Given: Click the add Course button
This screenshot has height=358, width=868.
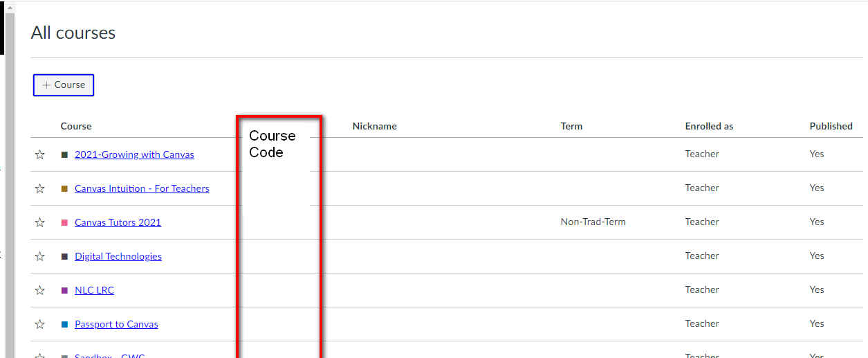Looking at the screenshot, I should click(64, 85).
